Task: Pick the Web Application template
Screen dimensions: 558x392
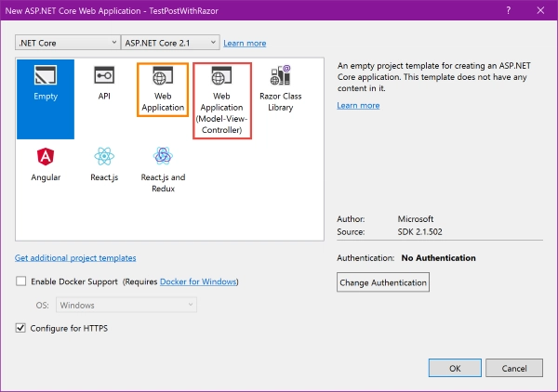Action: 163,89
